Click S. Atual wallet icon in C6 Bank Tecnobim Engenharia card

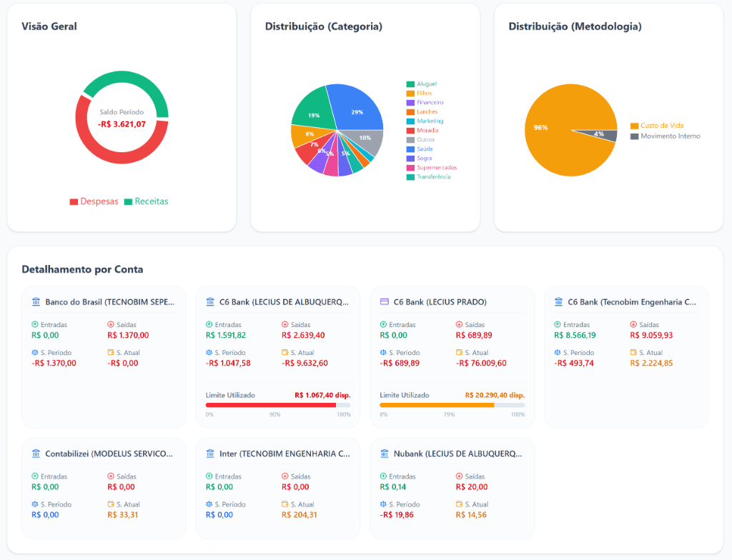coord(633,353)
